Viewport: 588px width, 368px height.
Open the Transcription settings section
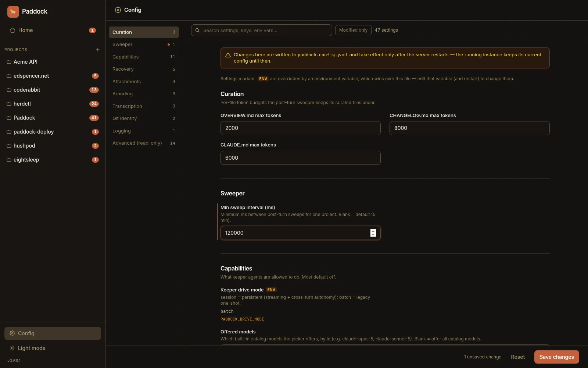click(x=144, y=106)
